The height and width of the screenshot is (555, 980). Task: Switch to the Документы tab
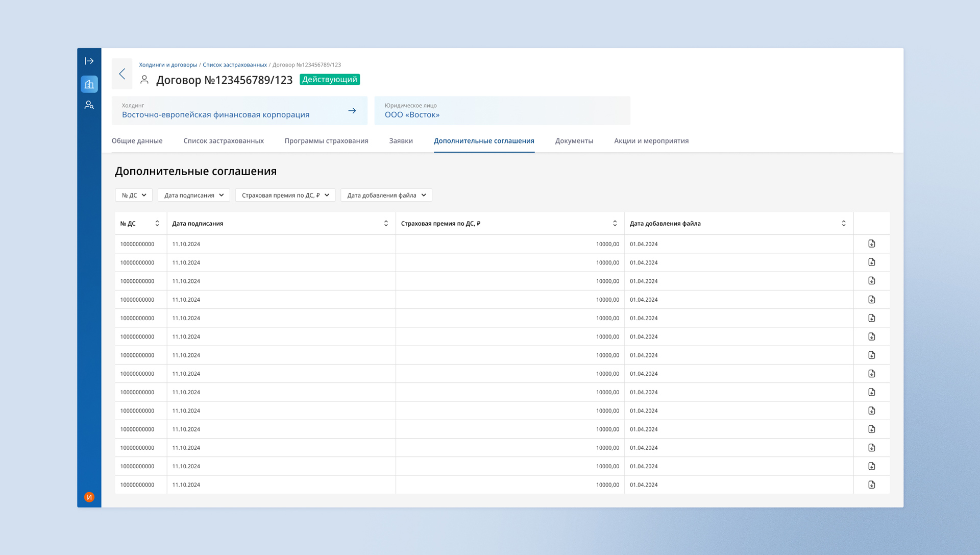pos(574,141)
